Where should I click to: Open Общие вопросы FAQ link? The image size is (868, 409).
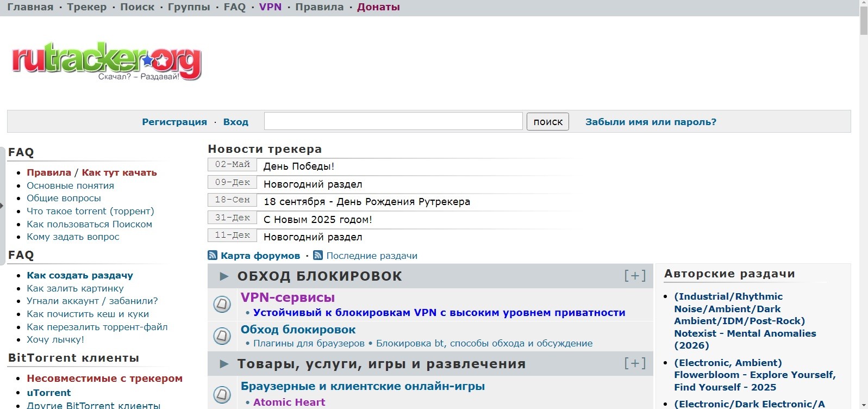point(64,198)
